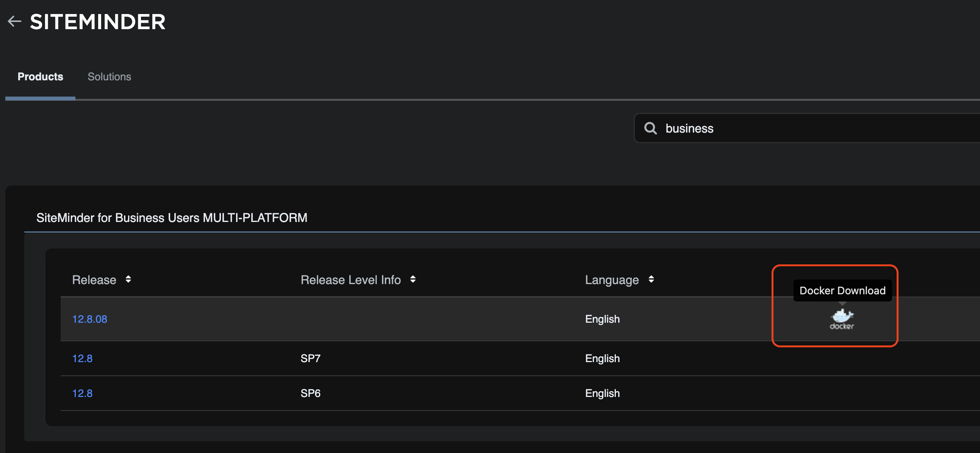Click the Language column header text

(x=612, y=280)
